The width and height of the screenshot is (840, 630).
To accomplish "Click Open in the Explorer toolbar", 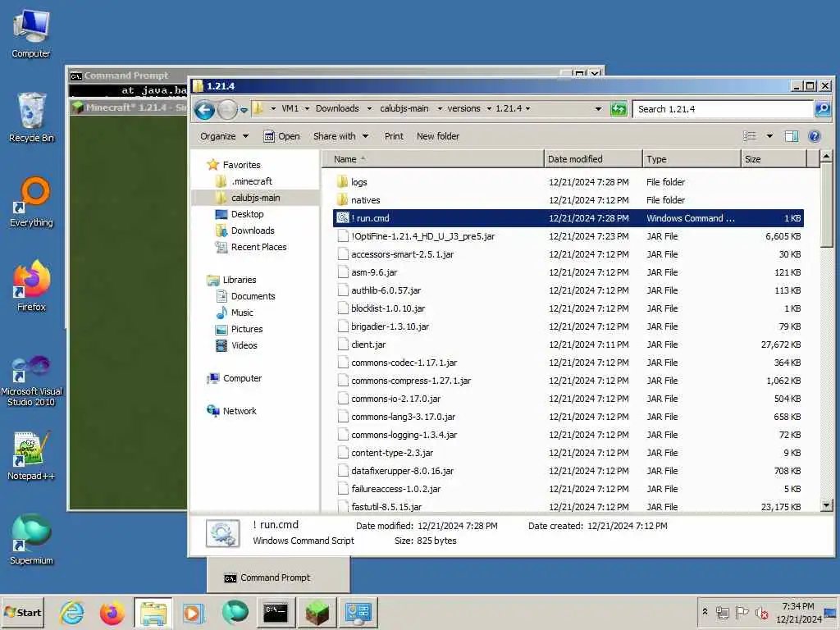I will point(281,136).
